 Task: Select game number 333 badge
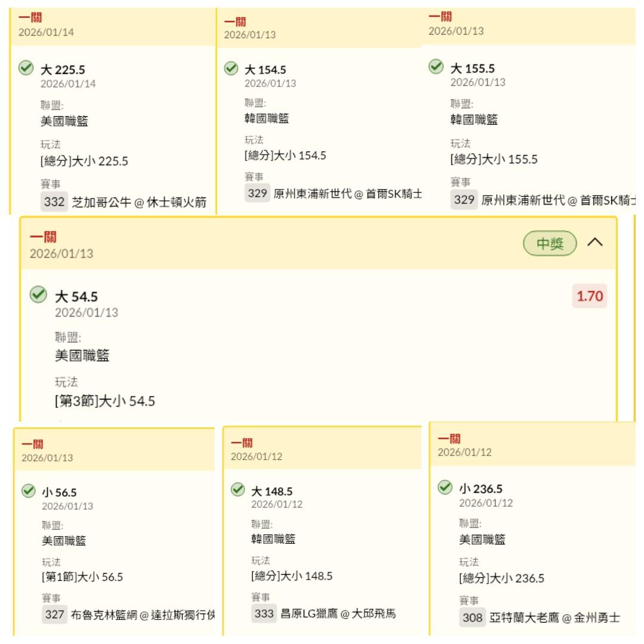pos(263,613)
